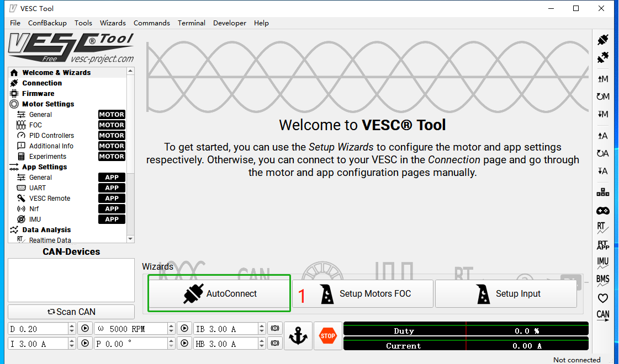619x364 pixels.
Task: Decrease HB 3.00 A with down arrow
Action: point(262,347)
